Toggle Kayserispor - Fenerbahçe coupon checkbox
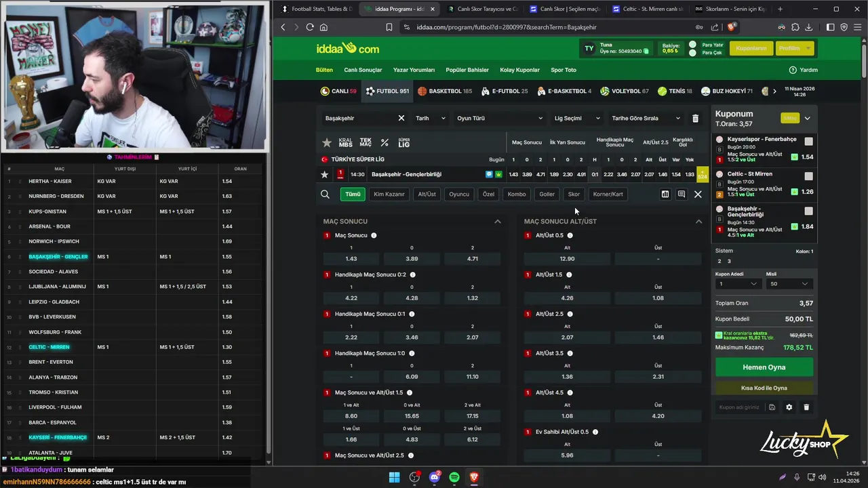This screenshot has width=868, height=488. point(808,142)
